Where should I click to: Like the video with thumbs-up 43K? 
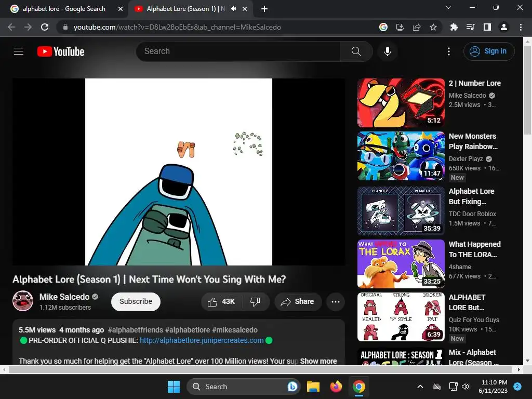[221, 302]
